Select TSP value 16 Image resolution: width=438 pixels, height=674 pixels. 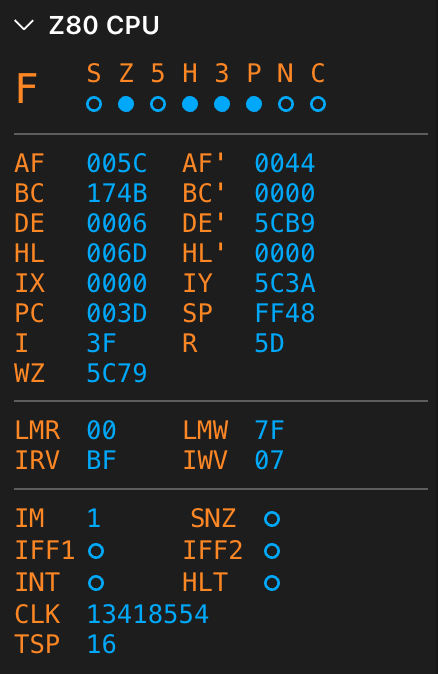point(101,644)
